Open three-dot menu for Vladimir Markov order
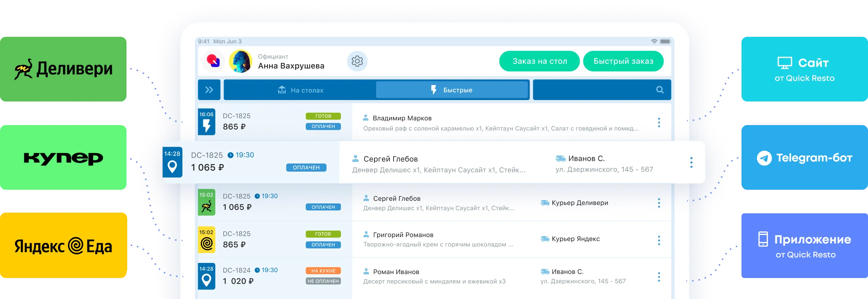The image size is (868, 299). click(659, 122)
